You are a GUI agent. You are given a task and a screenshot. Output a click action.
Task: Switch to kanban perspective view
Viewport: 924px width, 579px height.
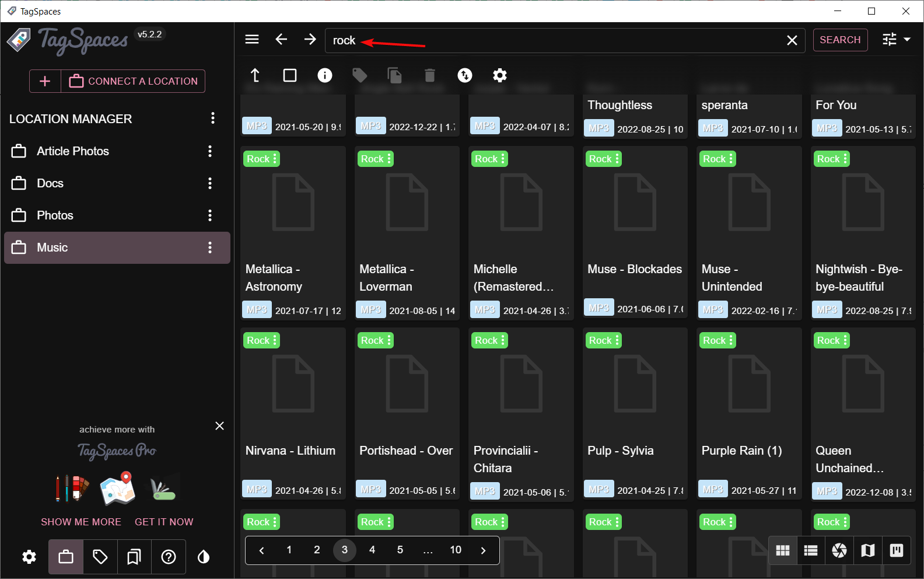tap(897, 550)
